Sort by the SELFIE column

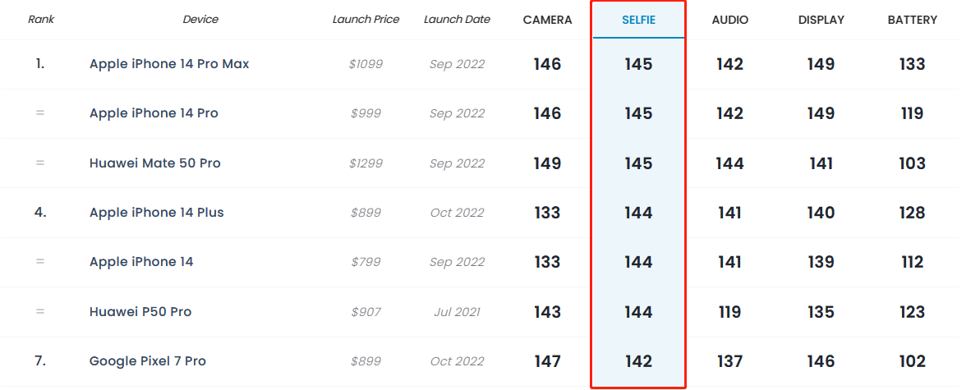[x=638, y=20]
